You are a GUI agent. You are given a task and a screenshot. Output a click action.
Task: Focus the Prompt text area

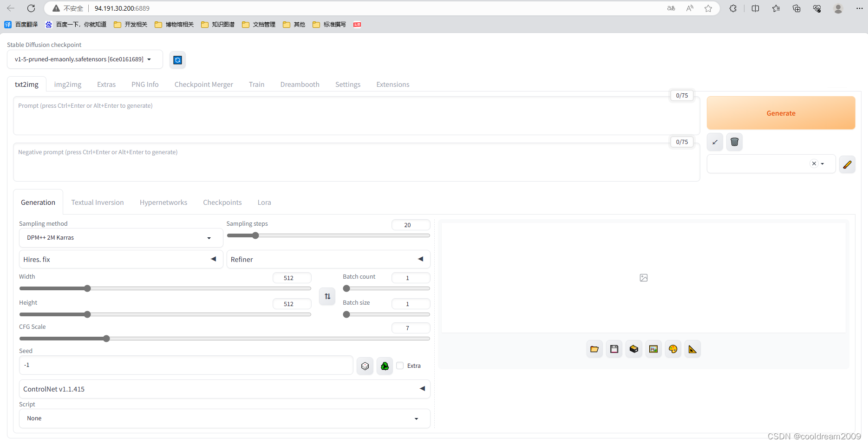coord(356,116)
